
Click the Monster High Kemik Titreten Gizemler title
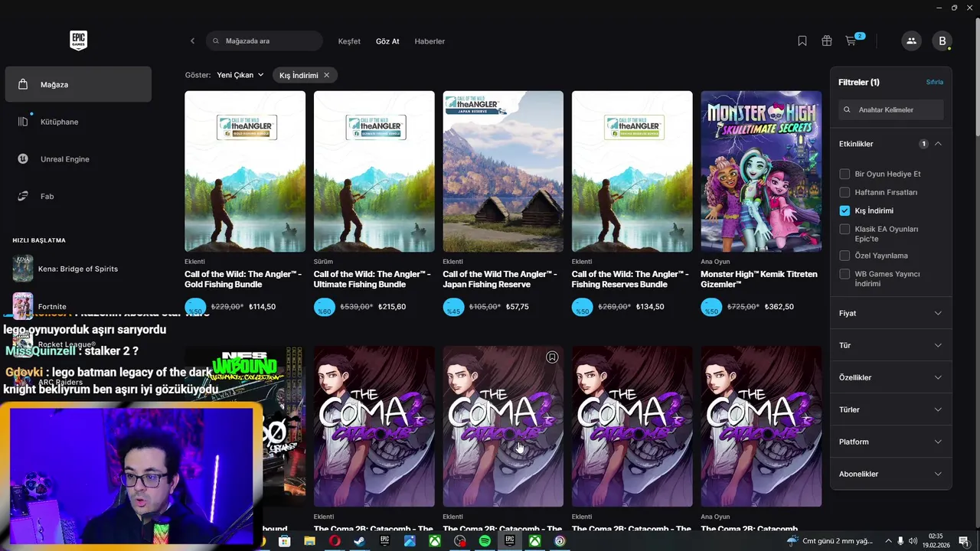tap(759, 279)
